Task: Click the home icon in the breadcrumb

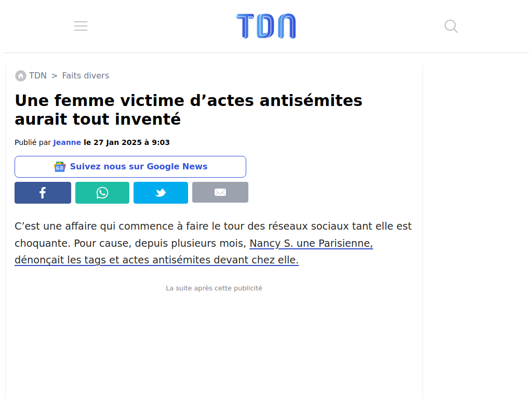Action: pos(21,76)
